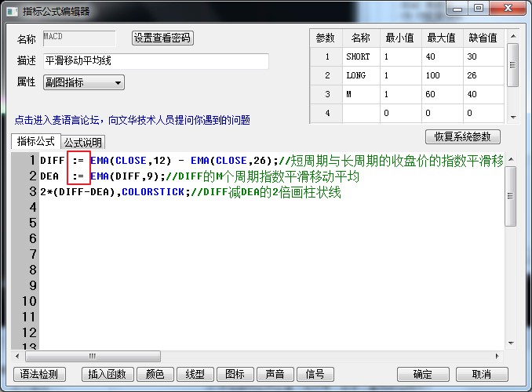This screenshot has height=392, width=532.
Task: Click the 设置查看密码 button
Action: click(162, 38)
